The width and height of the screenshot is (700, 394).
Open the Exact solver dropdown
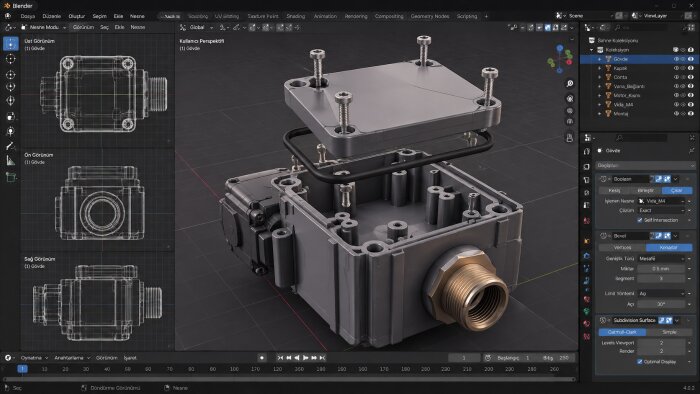(661, 210)
